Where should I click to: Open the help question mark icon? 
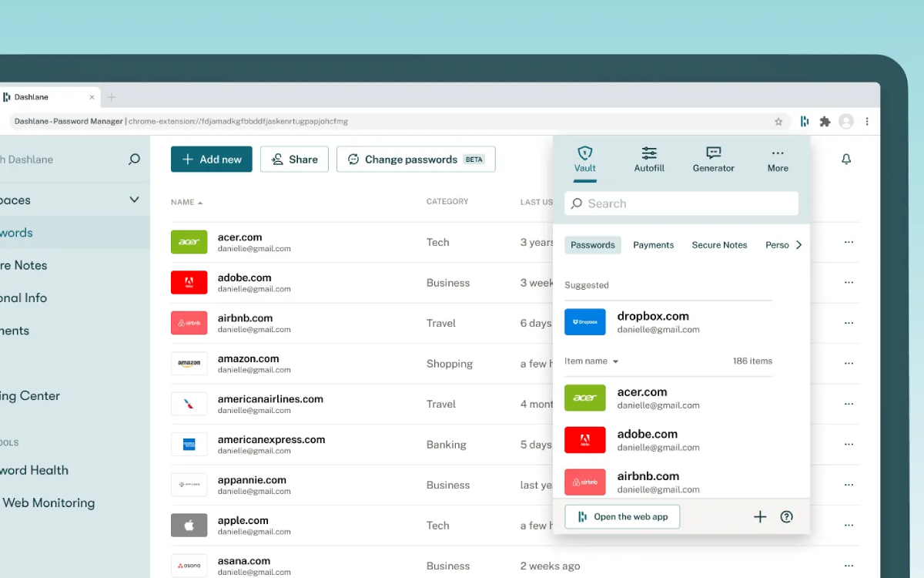coord(786,517)
